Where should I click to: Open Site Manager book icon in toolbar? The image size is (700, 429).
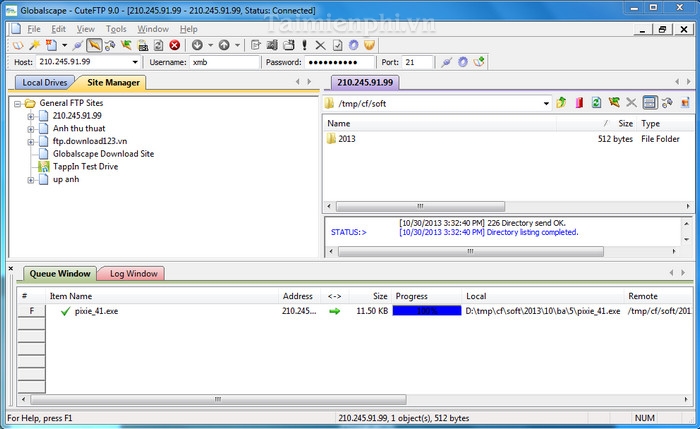tap(17, 45)
